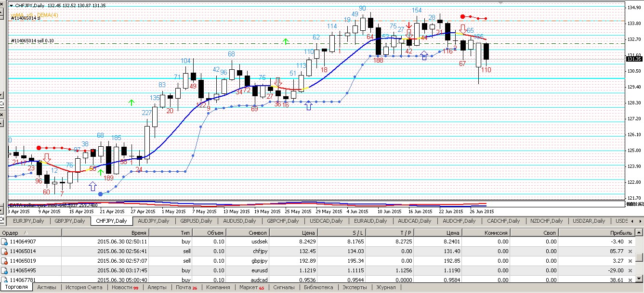
Task: Sort by the Прибыль column header
Action: (597, 233)
